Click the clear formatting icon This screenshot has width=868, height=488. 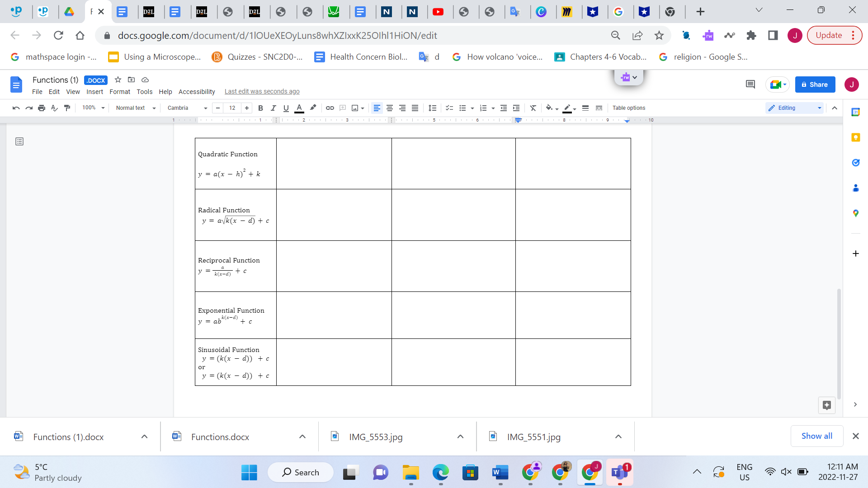(x=533, y=108)
